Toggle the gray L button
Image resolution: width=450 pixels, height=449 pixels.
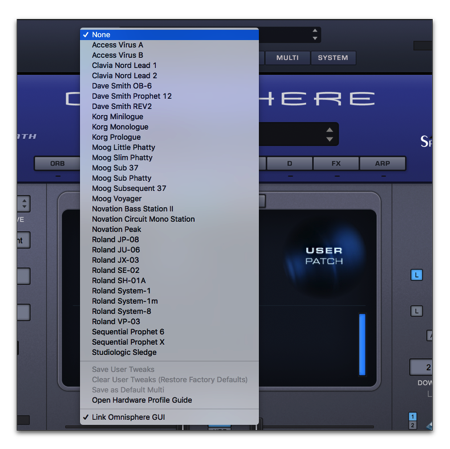pos(416,311)
